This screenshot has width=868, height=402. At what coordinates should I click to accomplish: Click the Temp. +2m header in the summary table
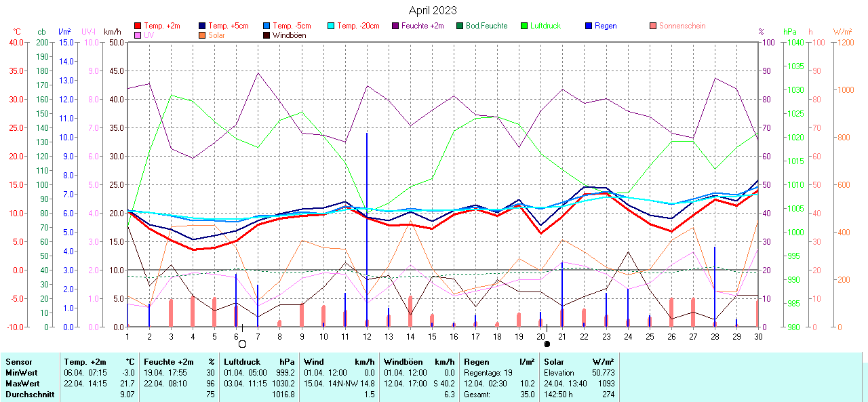pyautogui.click(x=85, y=362)
